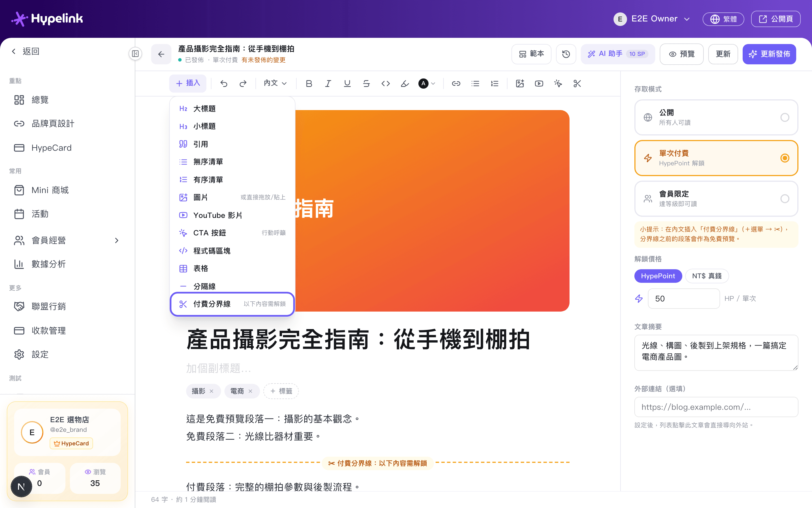Open the AI 助手 panel

click(618, 54)
